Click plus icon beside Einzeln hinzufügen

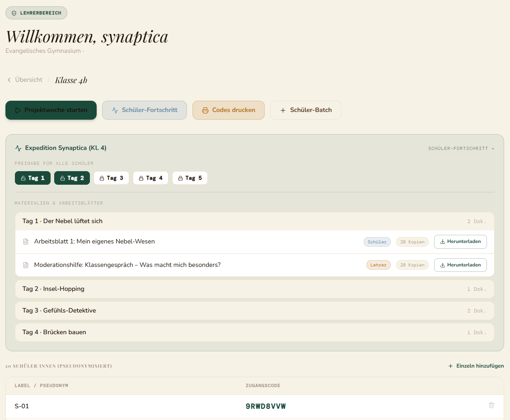pyautogui.click(x=450, y=366)
